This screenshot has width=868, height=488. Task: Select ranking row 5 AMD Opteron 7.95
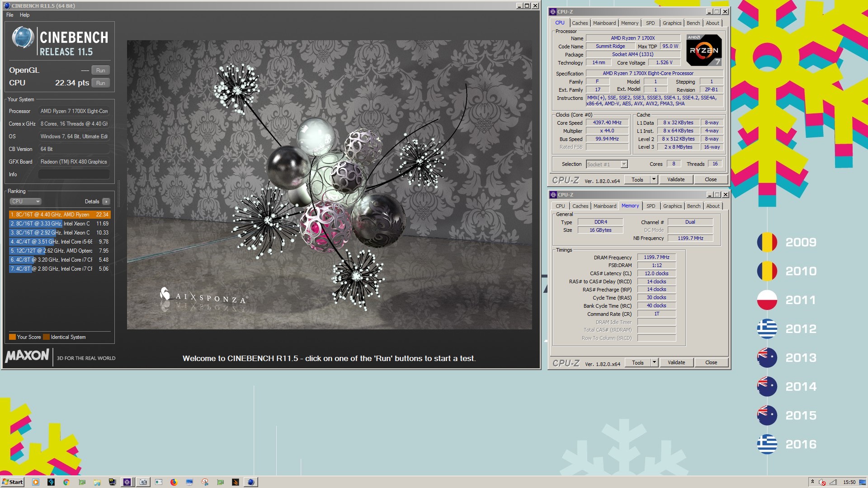click(x=59, y=251)
